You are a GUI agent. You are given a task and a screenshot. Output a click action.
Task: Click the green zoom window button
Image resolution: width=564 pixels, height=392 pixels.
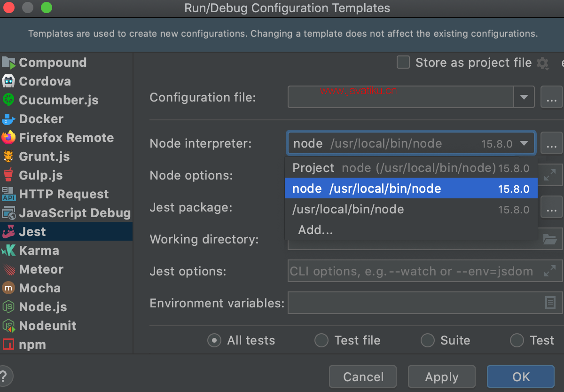[x=46, y=8]
